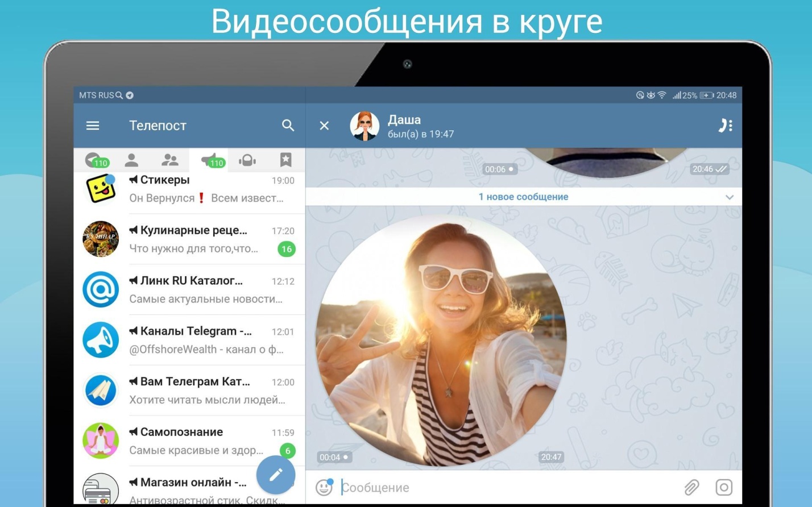Click the Вам Телеграм paper plane avatar
Image resolution: width=812 pixels, height=507 pixels.
(101, 390)
